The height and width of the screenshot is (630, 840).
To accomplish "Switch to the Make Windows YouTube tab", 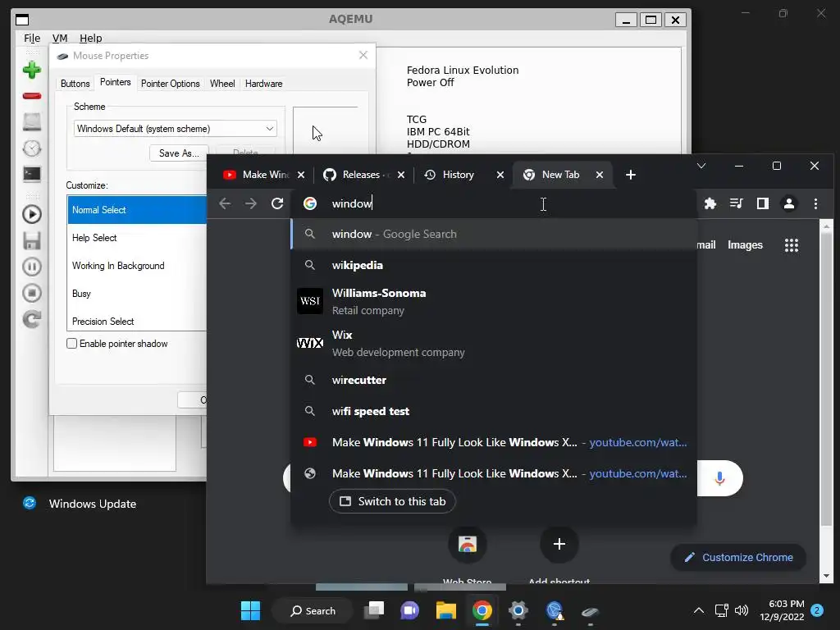I will pos(256,175).
